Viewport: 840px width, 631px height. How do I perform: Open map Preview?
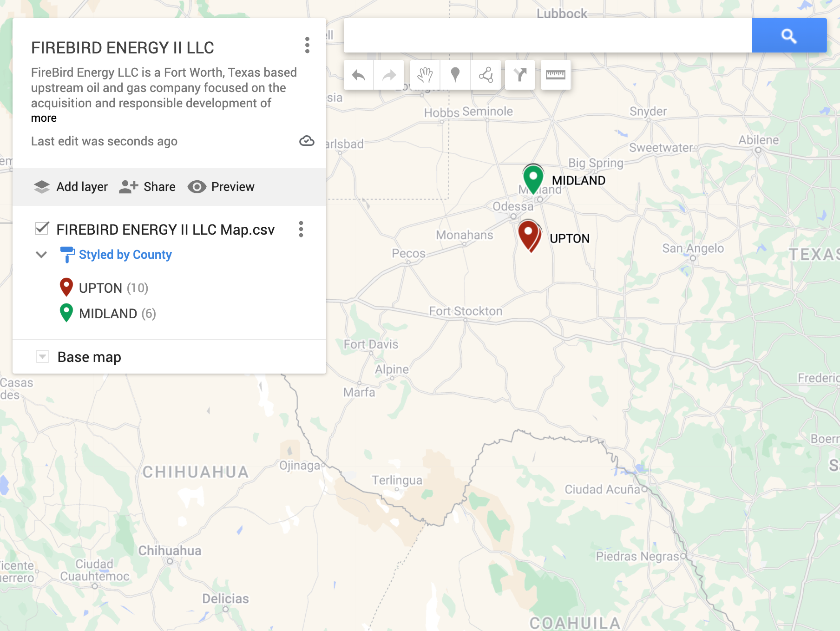click(222, 187)
